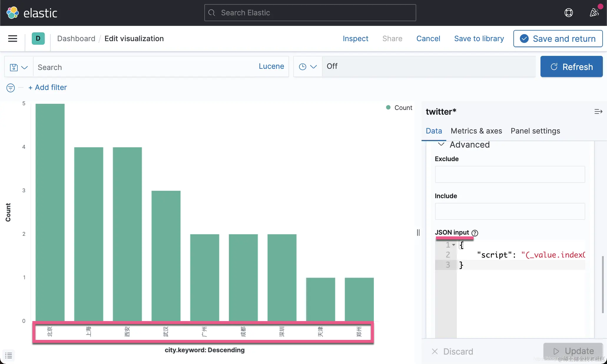607x364 pixels.
Task: Switch to Metrics & axes tab
Action: coord(476,131)
